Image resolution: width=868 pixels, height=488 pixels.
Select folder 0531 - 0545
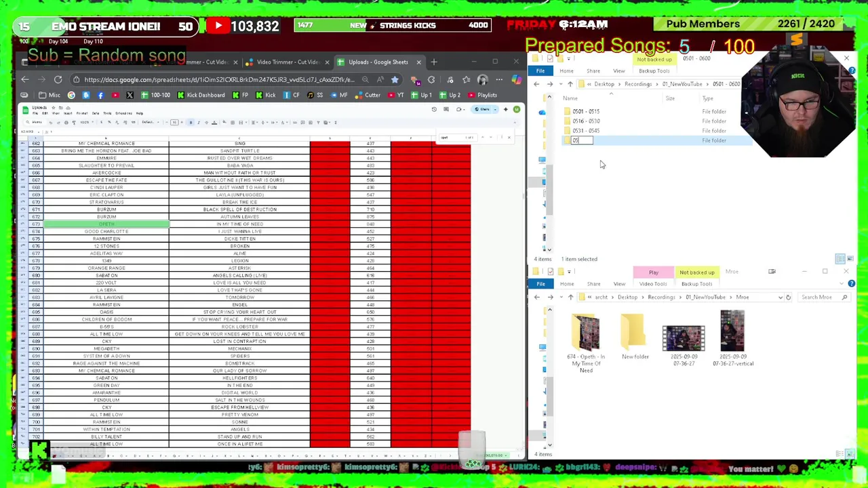pyautogui.click(x=586, y=130)
